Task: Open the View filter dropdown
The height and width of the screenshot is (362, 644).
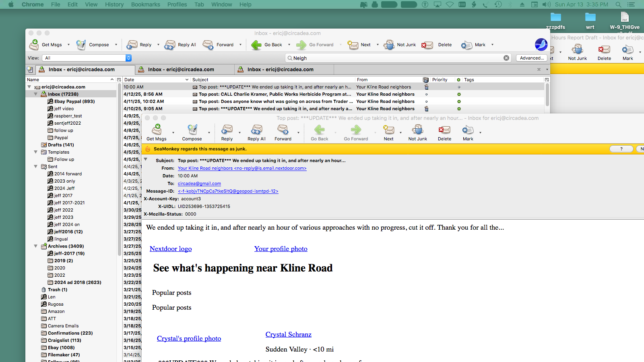Action: [x=128, y=58]
